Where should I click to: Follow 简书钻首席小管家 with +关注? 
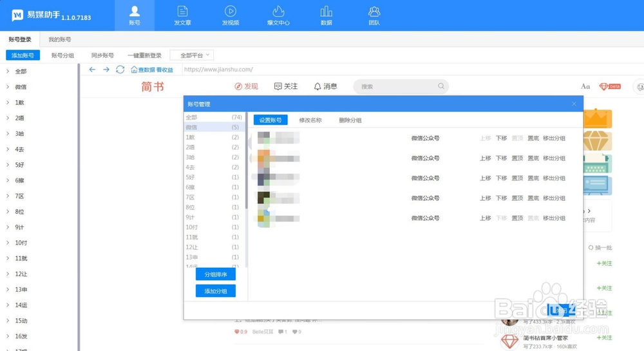tap(604, 337)
